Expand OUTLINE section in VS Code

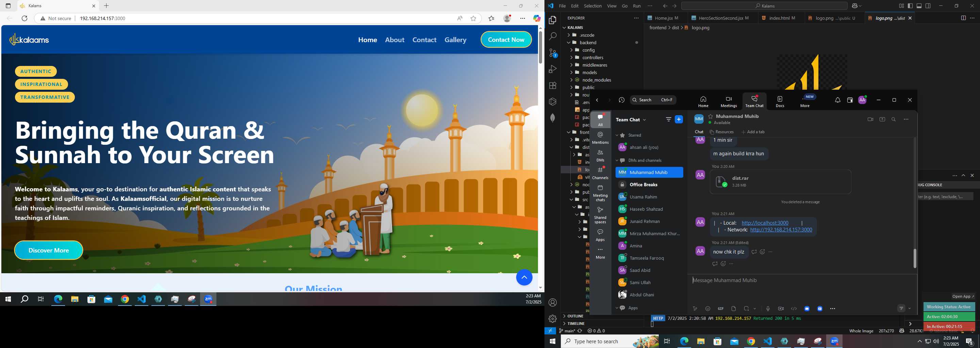click(575, 316)
